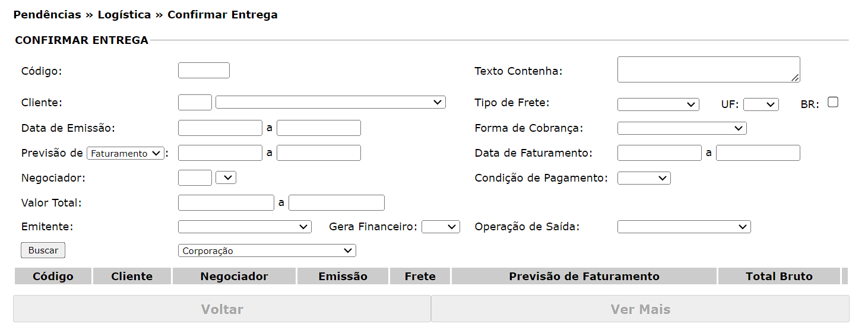Focus the Código input field

[204, 71]
